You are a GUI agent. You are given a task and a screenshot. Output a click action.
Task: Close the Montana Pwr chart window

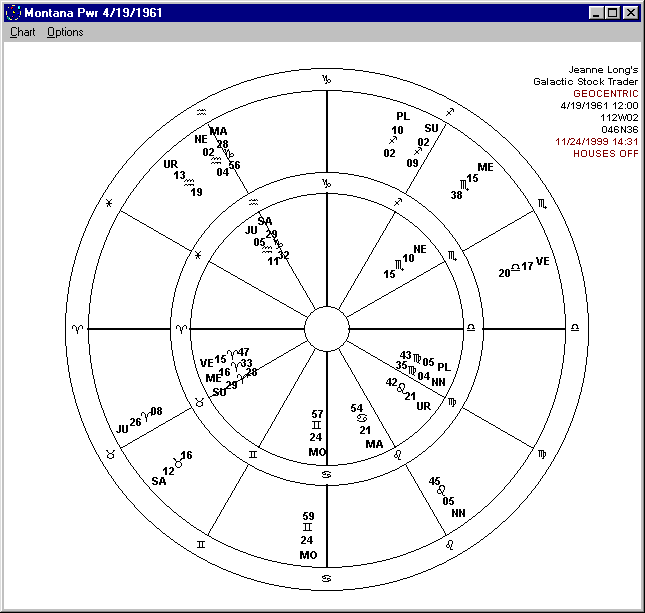tap(630, 13)
